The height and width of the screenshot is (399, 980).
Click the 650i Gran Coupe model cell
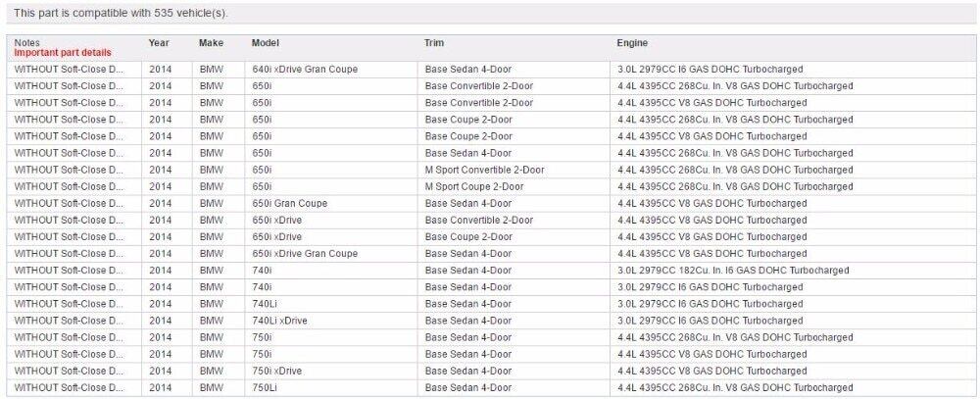click(289, 203)
